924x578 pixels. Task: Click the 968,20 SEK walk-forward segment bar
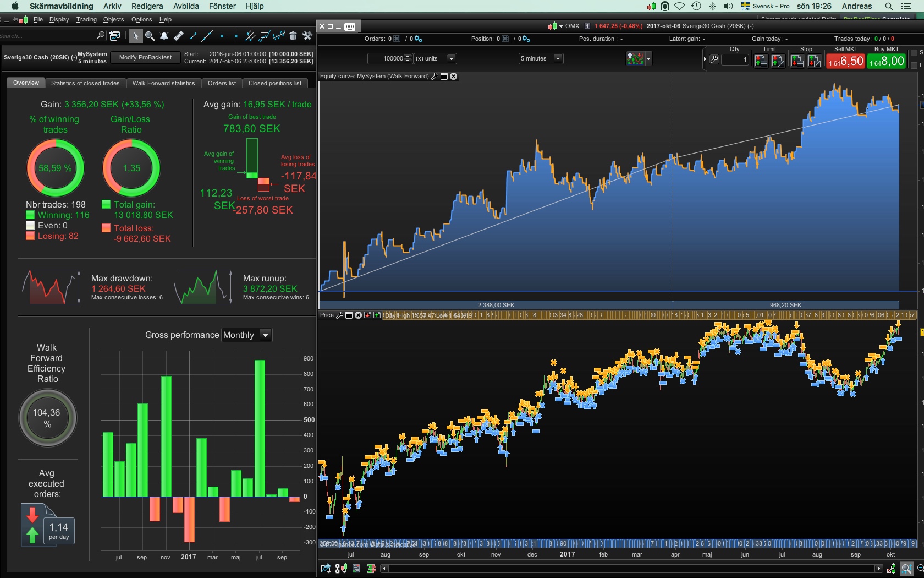pyautogui.click(x=786, y=305)
